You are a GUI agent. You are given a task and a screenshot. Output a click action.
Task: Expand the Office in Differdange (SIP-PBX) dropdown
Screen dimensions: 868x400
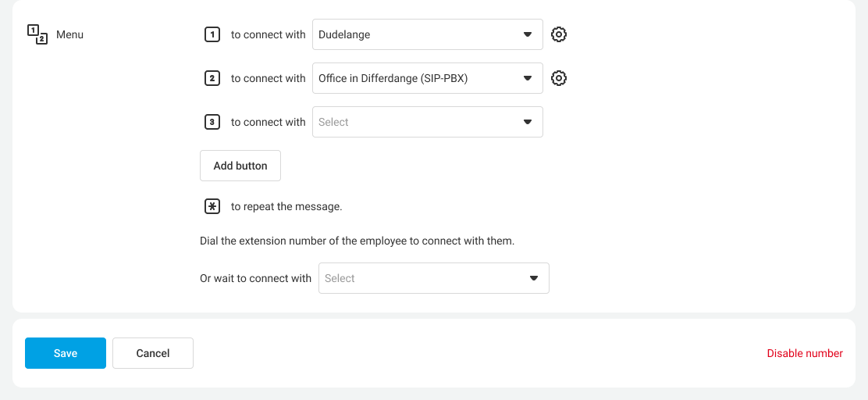tap(426, 78)
